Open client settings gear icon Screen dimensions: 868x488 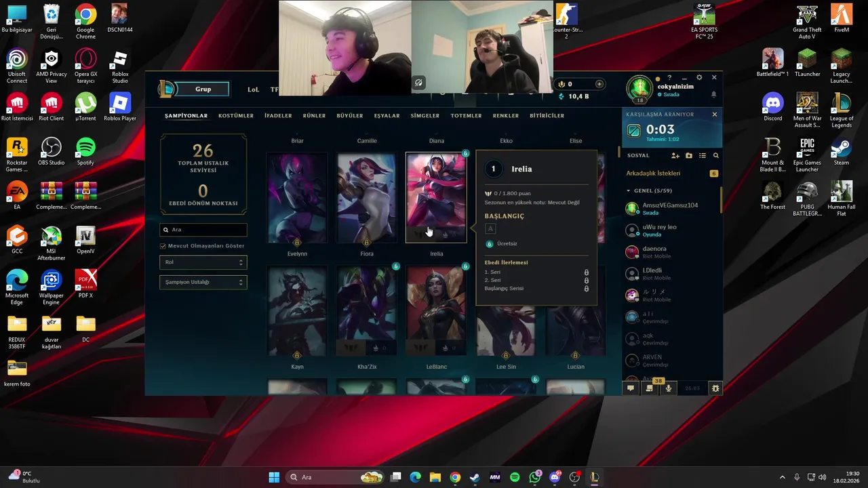[699, 77]
